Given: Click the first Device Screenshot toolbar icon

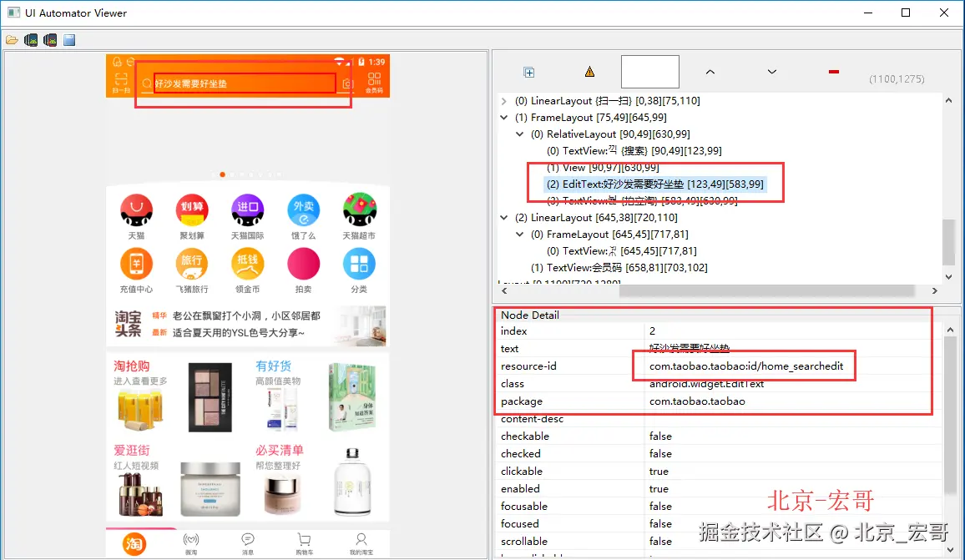Looking at the screenshot, I should (x=31, y=41).
